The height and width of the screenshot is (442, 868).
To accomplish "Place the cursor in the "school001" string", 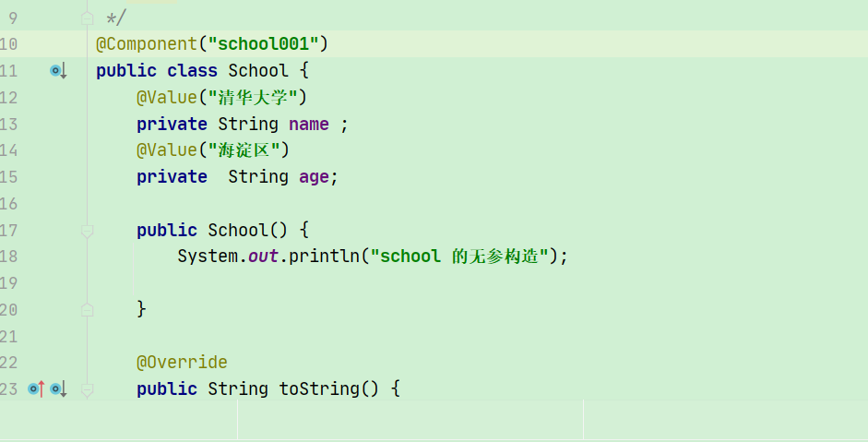I will click(x=263, y=43).
